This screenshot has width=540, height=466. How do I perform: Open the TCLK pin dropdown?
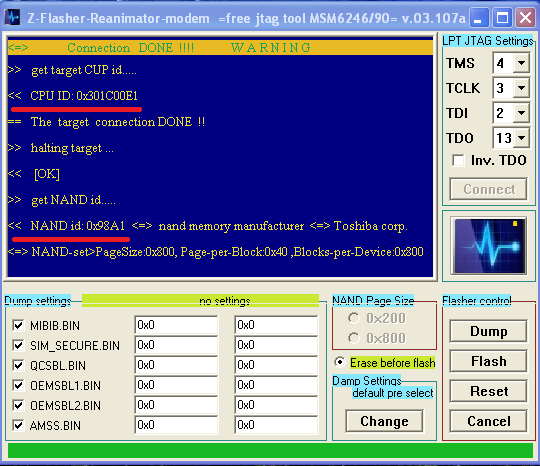click(x=521, y=88)
